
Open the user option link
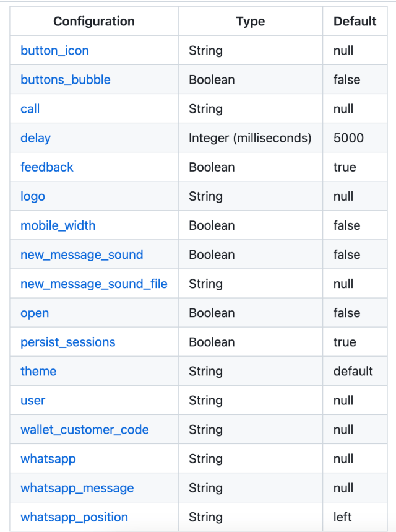click(33, 400)
